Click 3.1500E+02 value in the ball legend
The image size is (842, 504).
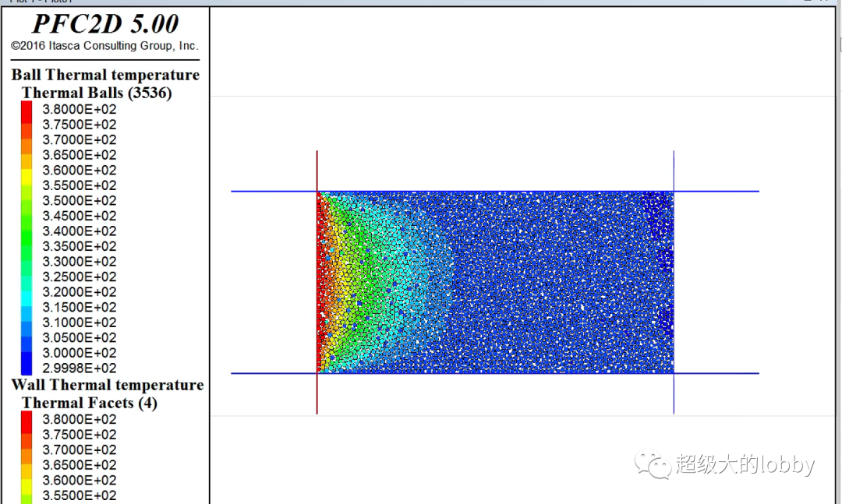80,307
